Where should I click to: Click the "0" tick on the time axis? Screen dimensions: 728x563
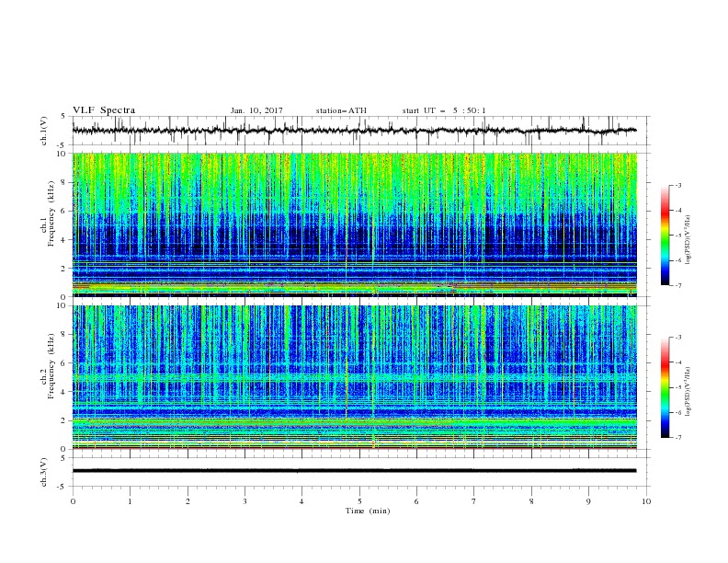pyautogui.click(x=73, y=501)
